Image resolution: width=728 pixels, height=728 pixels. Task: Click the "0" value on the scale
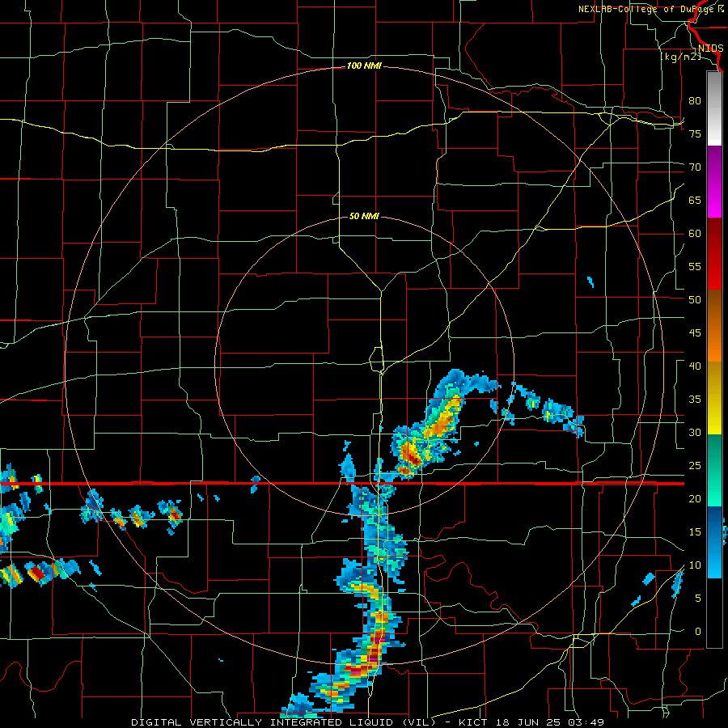698,632
